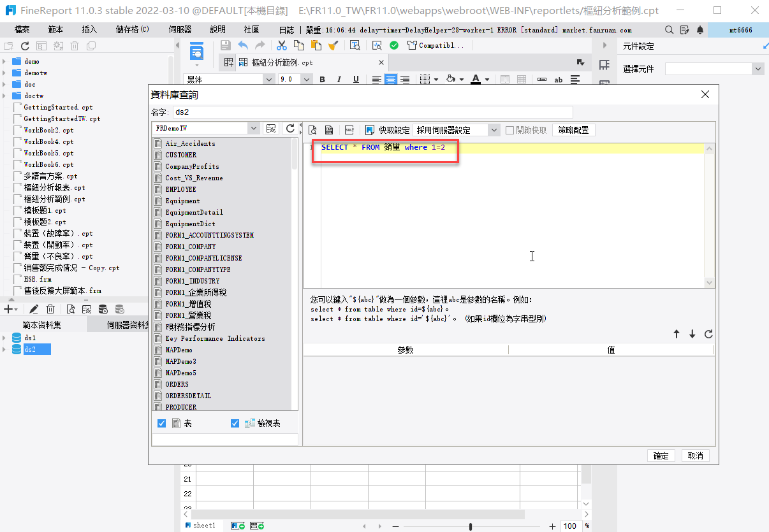Image resolution: width=769 pixels, height=532 pixels.
Task: Open the FRDemoTW connection dropdown
Action: (x=254, y=128)
